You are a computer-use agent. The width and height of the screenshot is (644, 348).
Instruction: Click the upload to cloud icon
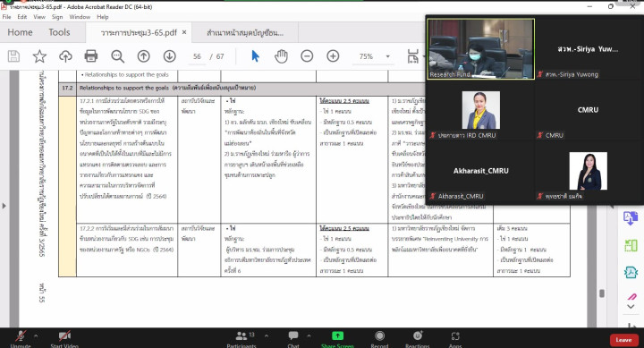(x=65, y=55)
